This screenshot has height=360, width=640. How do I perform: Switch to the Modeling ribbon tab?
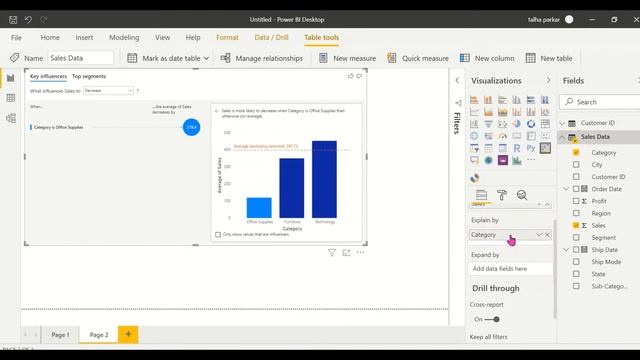[124, 38]
